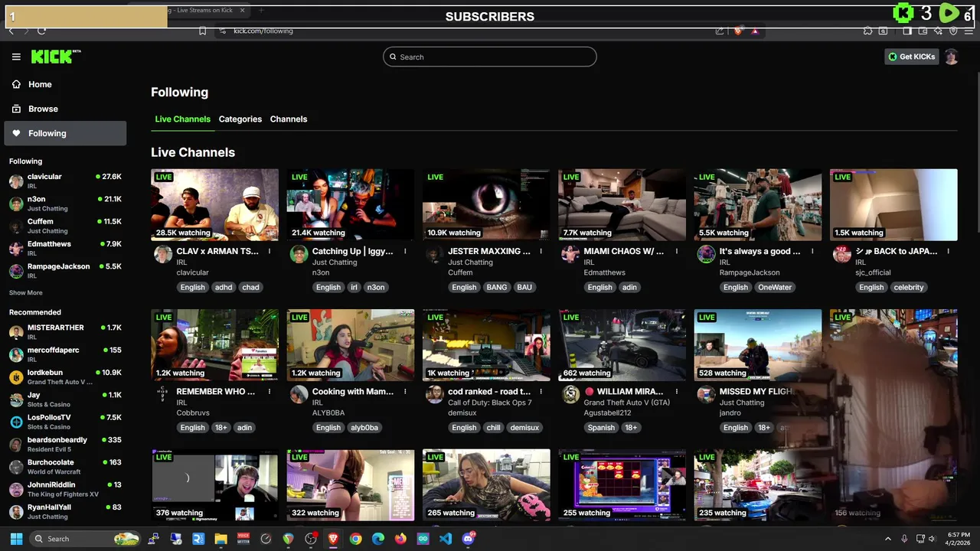Switch to the Channels tab
Viewport: 980px width, 551px height.
click(289, 119)
